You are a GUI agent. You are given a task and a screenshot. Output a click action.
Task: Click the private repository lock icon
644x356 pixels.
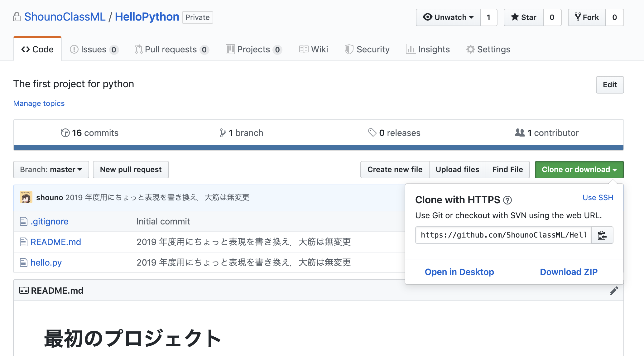click(17, 17)
